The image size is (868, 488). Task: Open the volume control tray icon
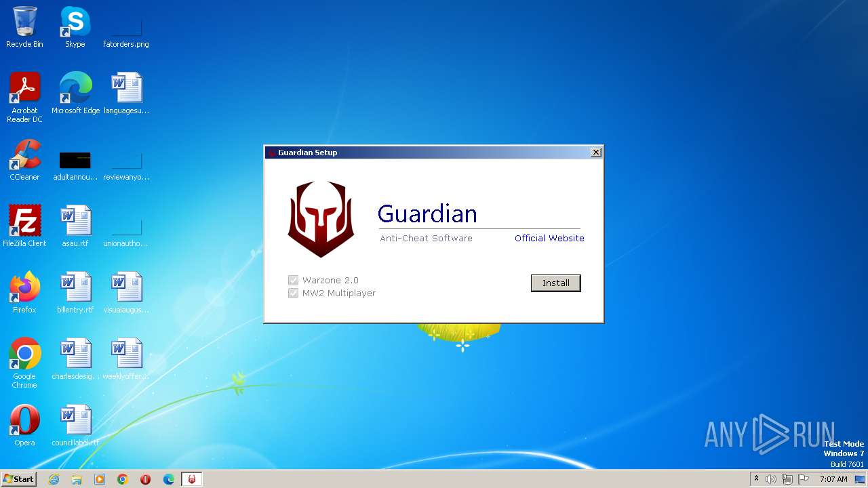(771, 479)
